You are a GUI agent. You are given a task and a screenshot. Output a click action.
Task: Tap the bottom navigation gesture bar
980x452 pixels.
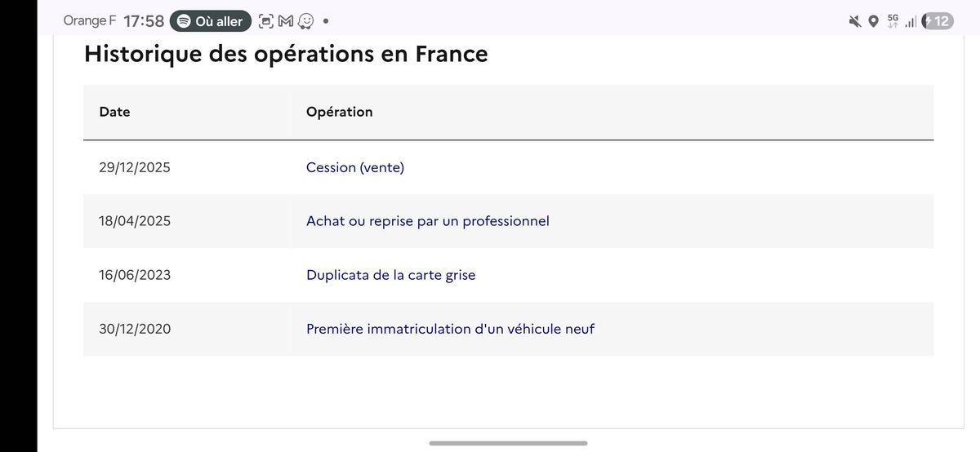[x=508, y=443]
